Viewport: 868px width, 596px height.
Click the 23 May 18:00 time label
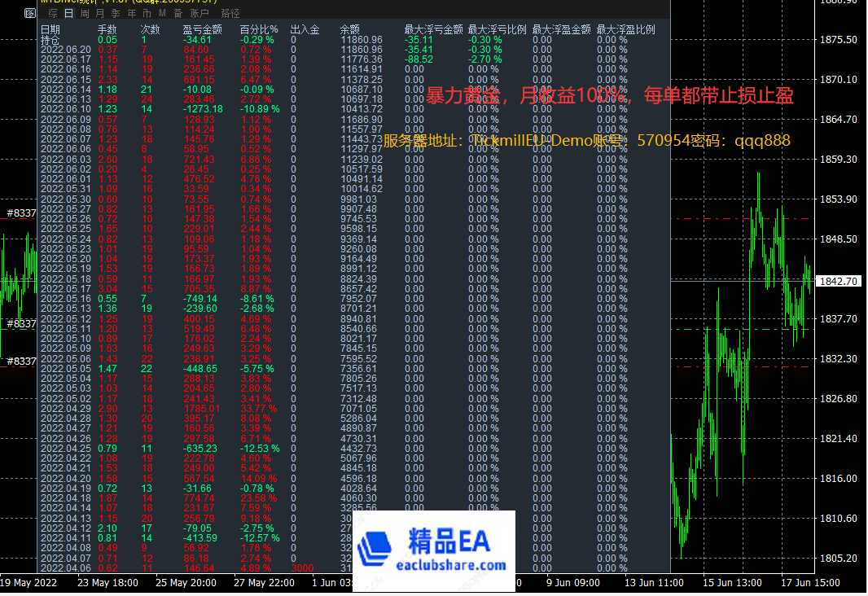pos(108,583)
